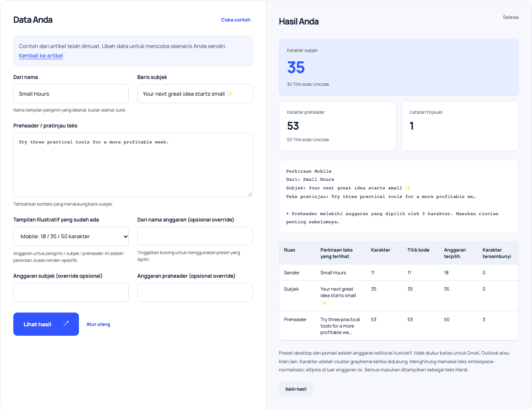Focus the Baris subjek input field

[195, 94]
